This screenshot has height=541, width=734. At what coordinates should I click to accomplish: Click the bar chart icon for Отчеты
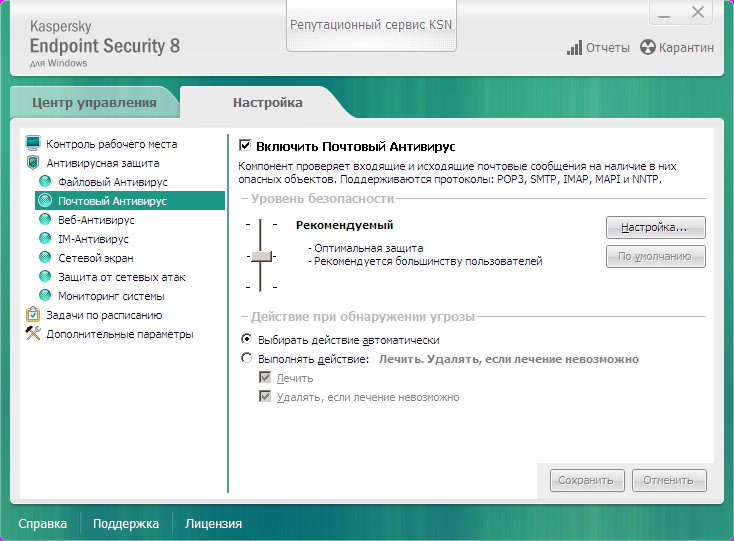[x=574, y=48]
